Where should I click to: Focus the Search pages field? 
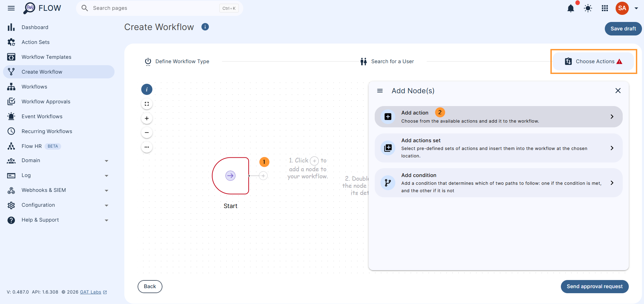pos(159,8)
